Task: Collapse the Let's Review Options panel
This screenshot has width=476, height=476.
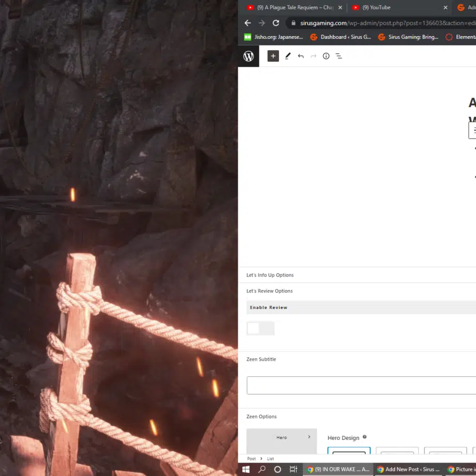Action: click(357, 291)
